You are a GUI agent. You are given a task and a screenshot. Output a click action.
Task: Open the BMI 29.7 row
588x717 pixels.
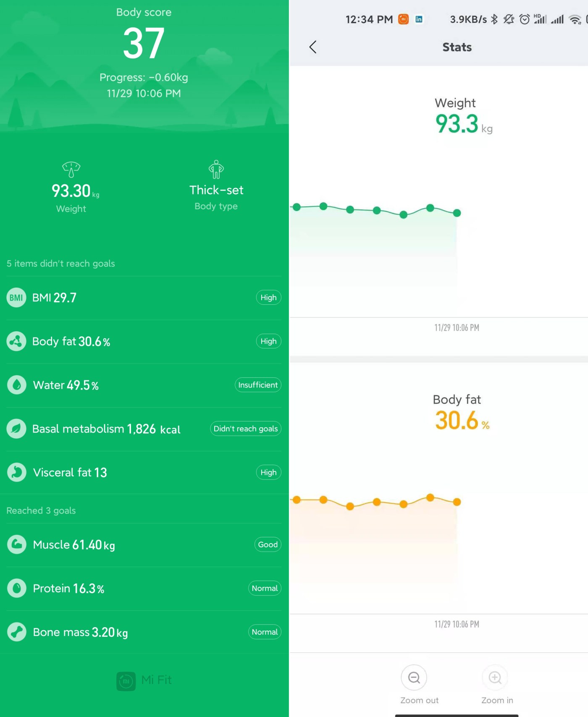144,298
